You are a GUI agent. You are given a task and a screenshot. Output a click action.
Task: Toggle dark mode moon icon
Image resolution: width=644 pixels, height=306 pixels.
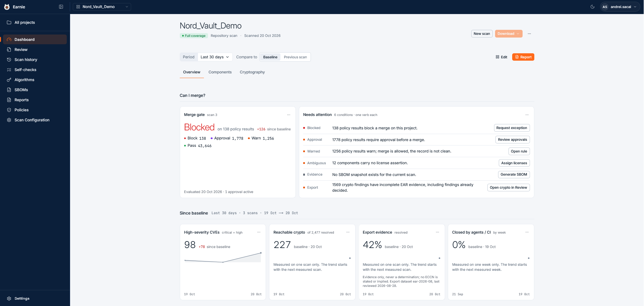593,7
